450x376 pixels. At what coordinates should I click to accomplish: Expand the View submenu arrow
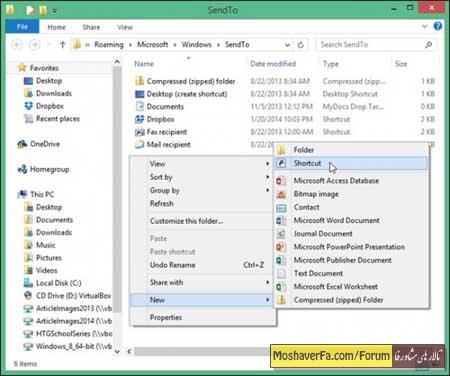(x=267, y=164)
